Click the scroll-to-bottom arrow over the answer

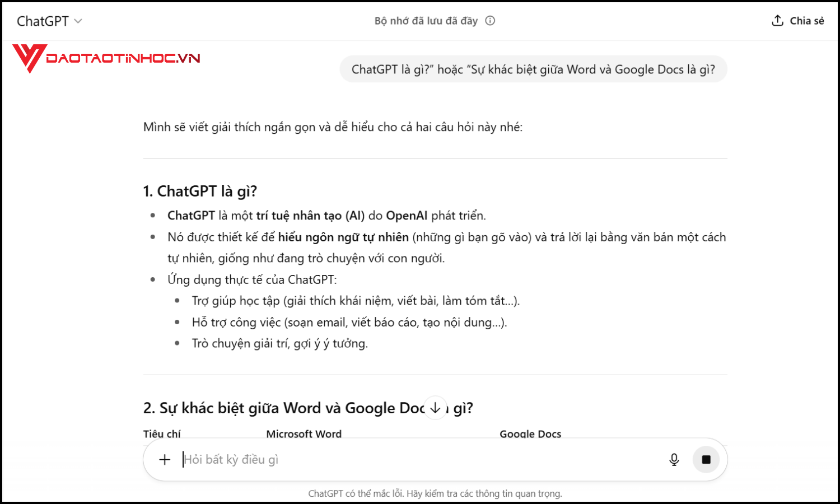(x=435, y=408)
